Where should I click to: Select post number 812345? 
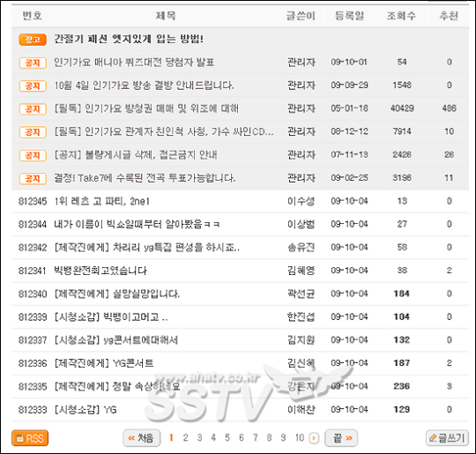point(33,201)
